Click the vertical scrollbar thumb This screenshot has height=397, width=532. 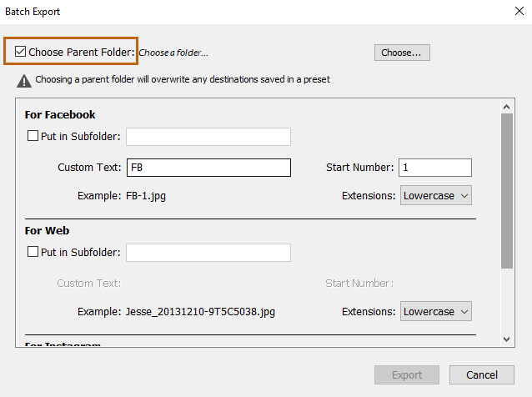point(506,190)
